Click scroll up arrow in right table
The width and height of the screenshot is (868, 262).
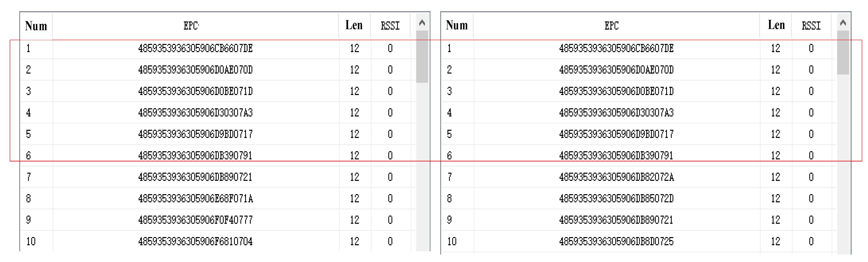843,23
